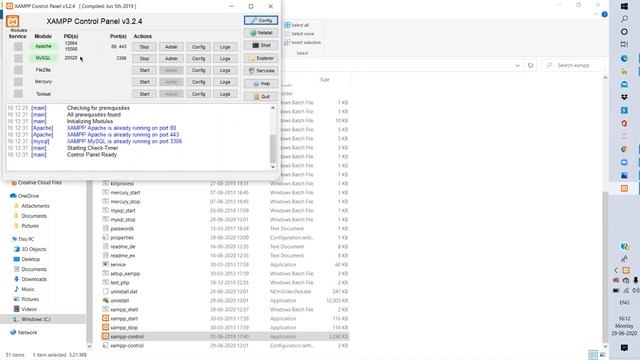
Task: Click the XAMPP logo icon
Action: 13,21
